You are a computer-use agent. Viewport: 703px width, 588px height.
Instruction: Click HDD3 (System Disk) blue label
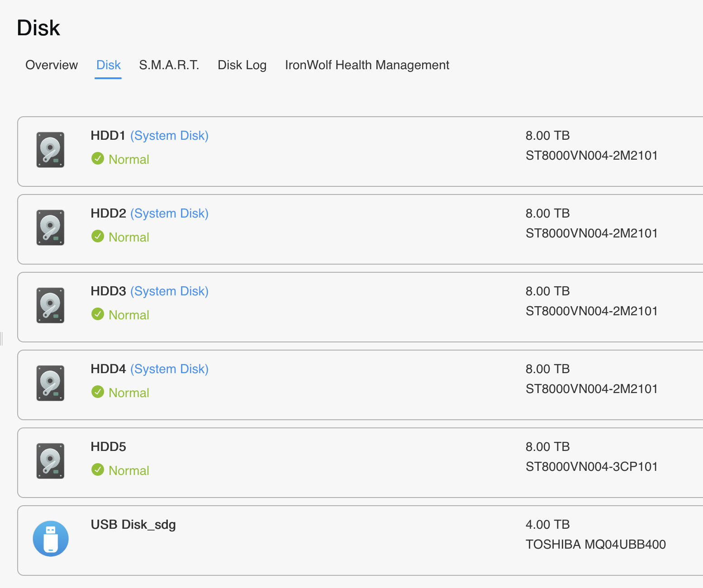(169, 291)
